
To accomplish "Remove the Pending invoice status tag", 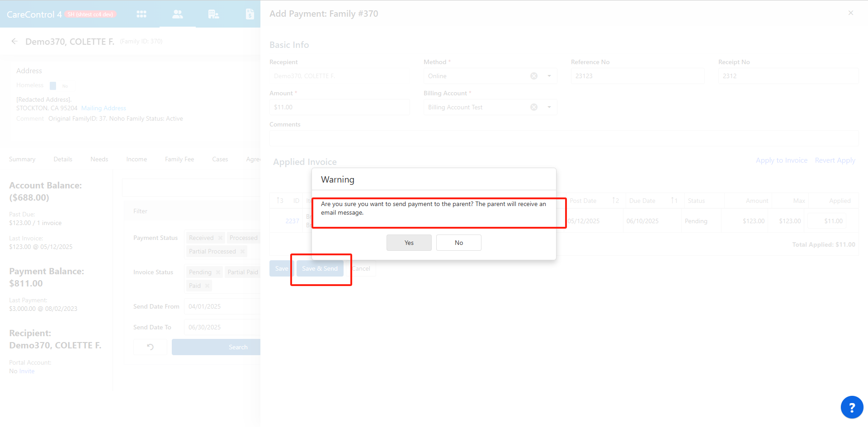I will (x=218, y=272).
